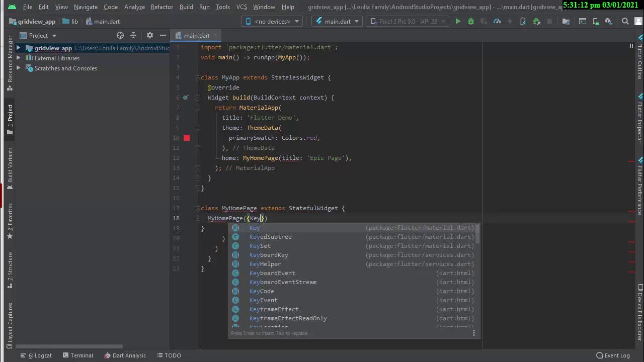
Task: Open Flutter Performance side panel
Action: [640, 187]
